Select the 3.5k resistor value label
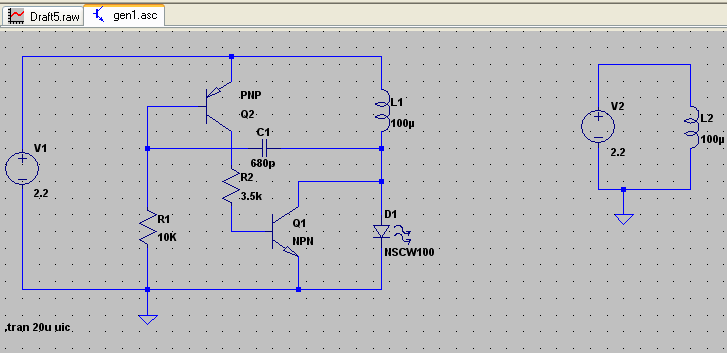 pos(252,196)
